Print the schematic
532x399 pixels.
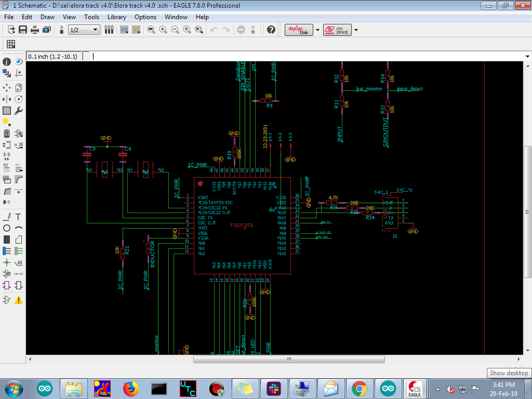(35, 30)
